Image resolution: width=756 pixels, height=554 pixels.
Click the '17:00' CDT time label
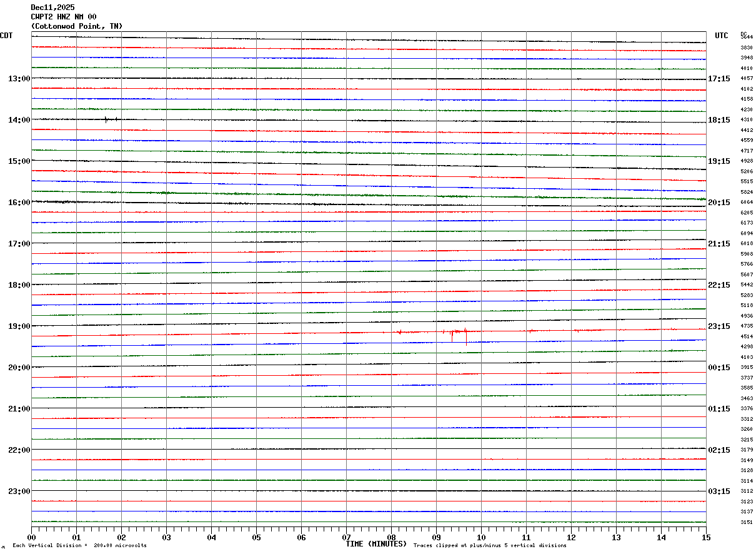[x=19, y=244]
